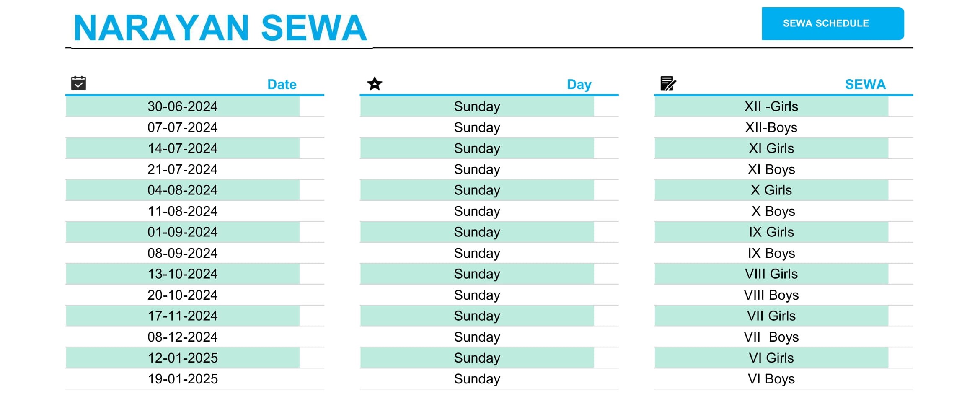The image size is (980, 399).
Task: Select the date cell 13-10-2024
Action: pyautogui.click(x=183, y=274)
